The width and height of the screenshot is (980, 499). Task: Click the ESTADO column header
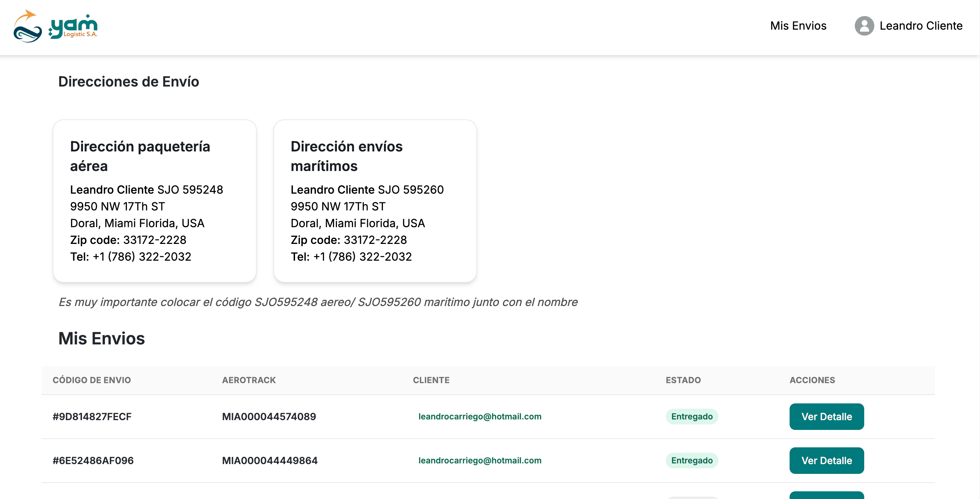[x=683, y=380]
